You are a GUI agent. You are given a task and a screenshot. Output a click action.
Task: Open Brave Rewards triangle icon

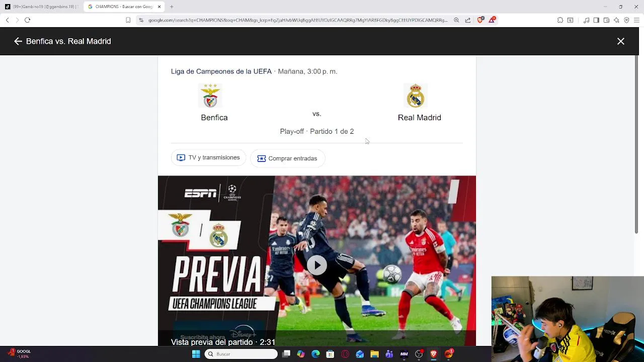pos(492,20)
